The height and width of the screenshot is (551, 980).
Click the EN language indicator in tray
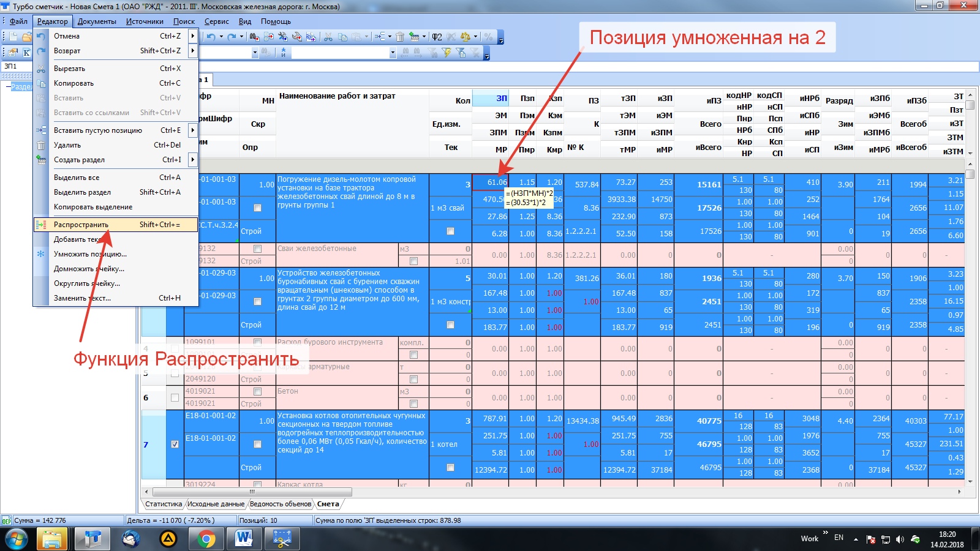(x=839, y=538)
